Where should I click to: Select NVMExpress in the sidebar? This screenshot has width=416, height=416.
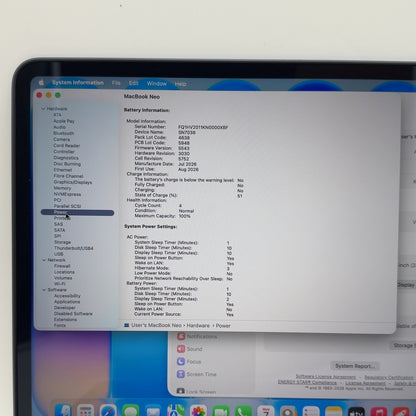67,194
